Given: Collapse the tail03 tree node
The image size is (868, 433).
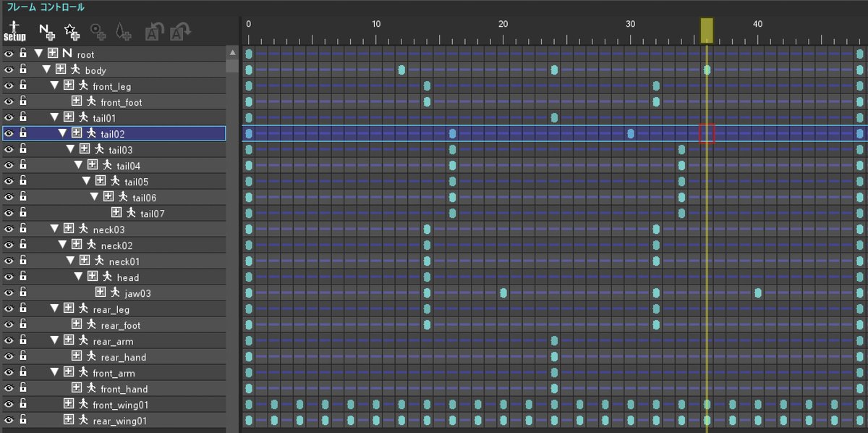Looking at the screenshot, I should point(71,149).
